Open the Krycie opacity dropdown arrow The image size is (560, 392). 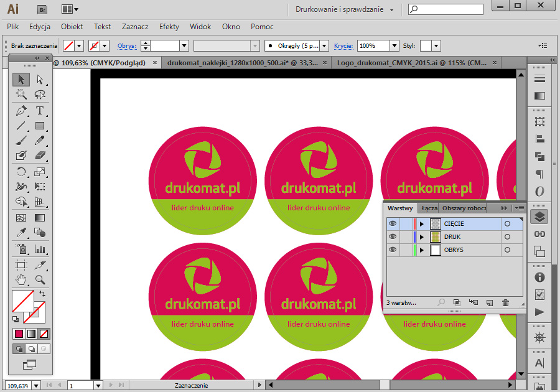pos(394,45)
